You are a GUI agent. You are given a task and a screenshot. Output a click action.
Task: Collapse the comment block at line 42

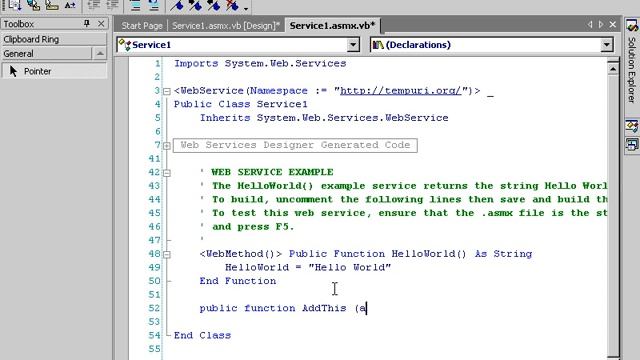(x=167, y=173)
